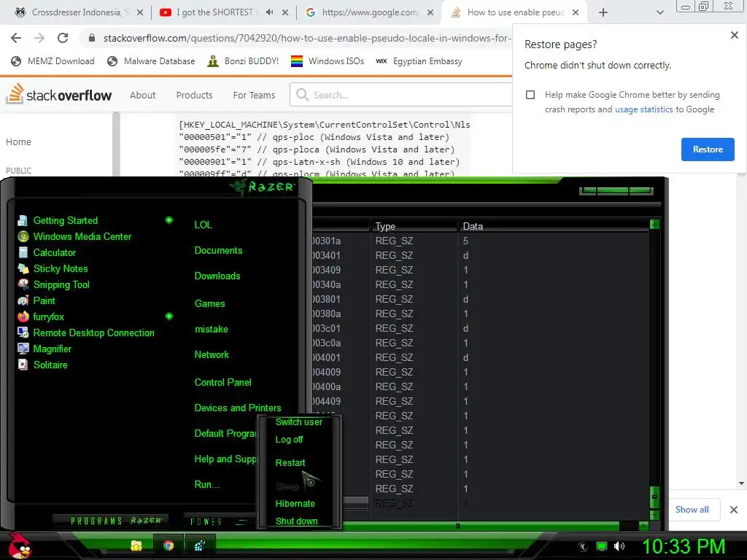Viewport: 747px width, 560px height.
Task: Show hidden tray icons arrow
Action: [x=583, y=547]
